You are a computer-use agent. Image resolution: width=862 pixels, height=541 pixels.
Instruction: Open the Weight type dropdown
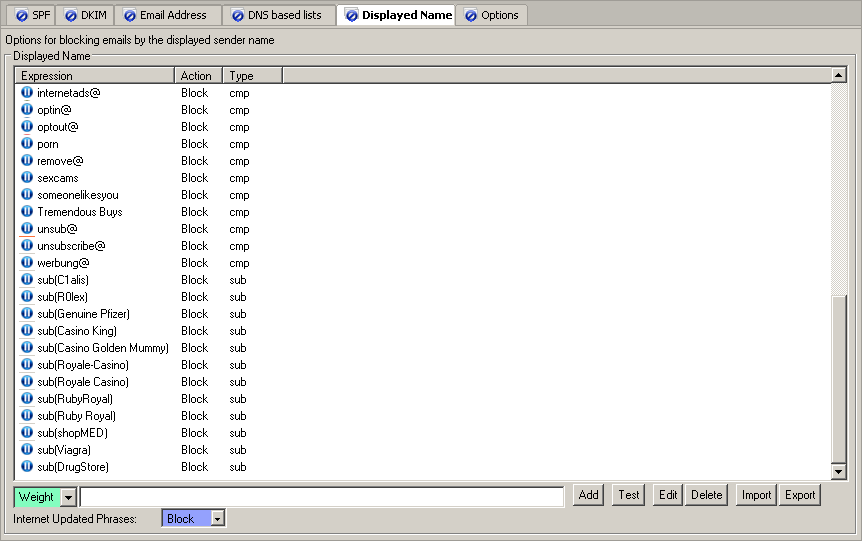pyautogui.click(x=68, y=497)
